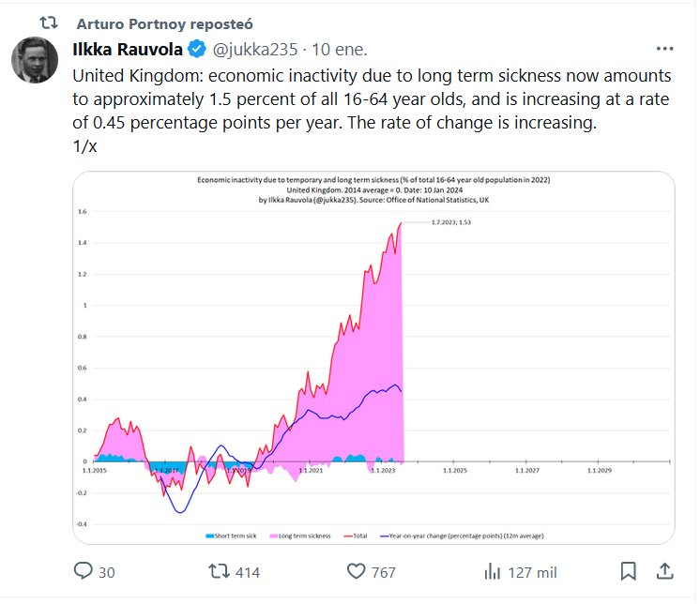Click the pink 'Long term sickness' legend swatch
The width and height of the screenshot is (700, 604).
click(273, 536)
